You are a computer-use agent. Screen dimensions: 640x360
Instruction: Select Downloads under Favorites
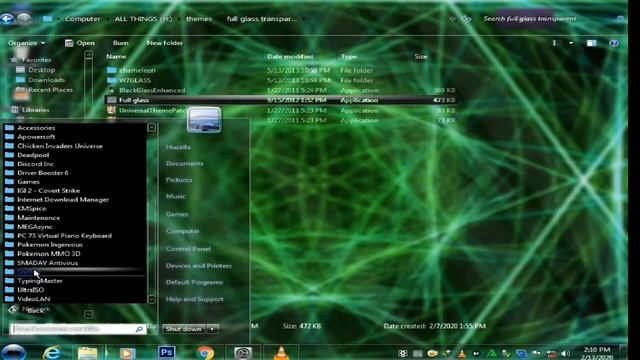46,80
